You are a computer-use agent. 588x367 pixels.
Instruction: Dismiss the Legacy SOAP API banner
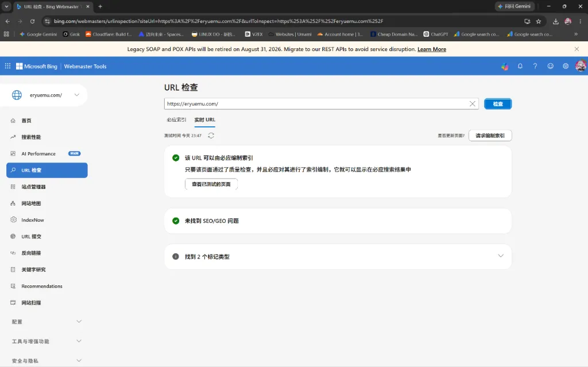coord(577,49)
